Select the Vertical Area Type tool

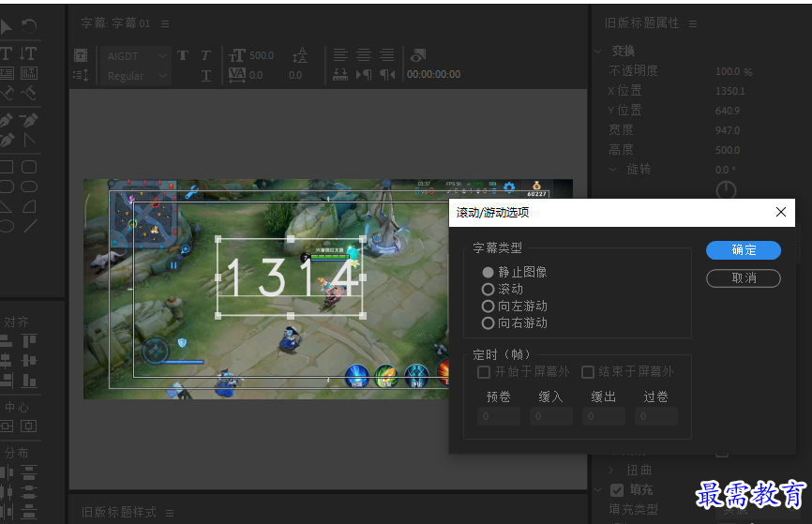point(28,73)
